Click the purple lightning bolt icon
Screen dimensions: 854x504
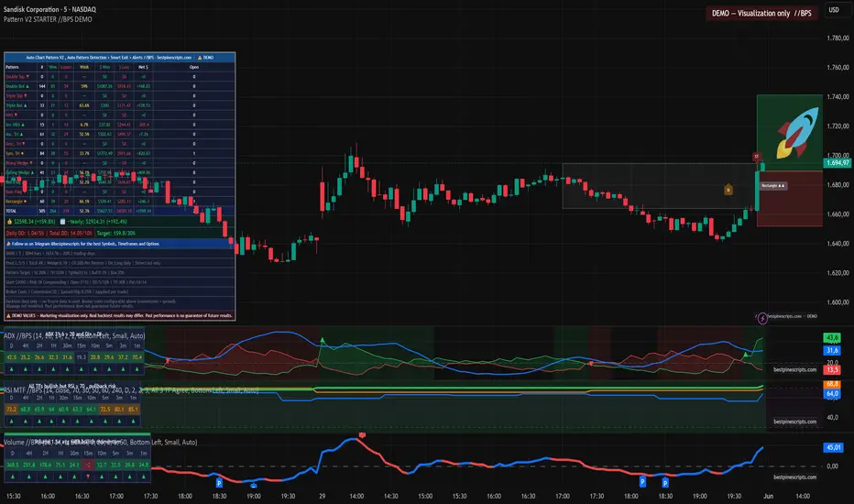pos(762,318)
